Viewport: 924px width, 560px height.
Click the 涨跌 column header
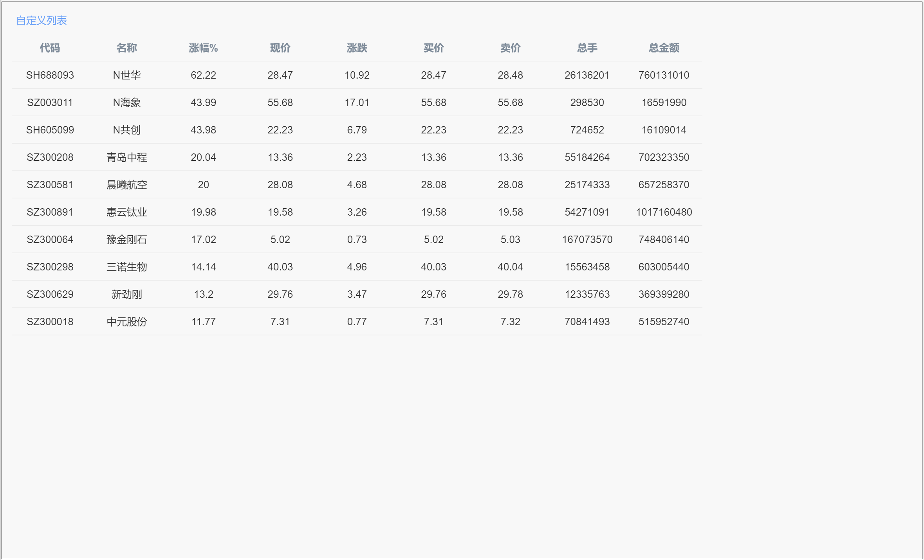(x=357, y=48)
